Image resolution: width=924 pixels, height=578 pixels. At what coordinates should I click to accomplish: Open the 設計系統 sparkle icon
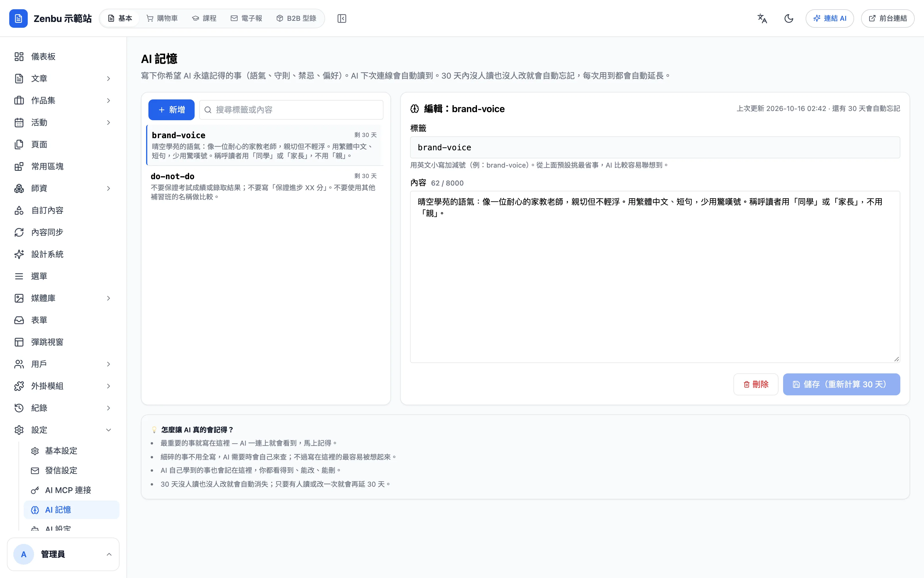pos(19,254)
